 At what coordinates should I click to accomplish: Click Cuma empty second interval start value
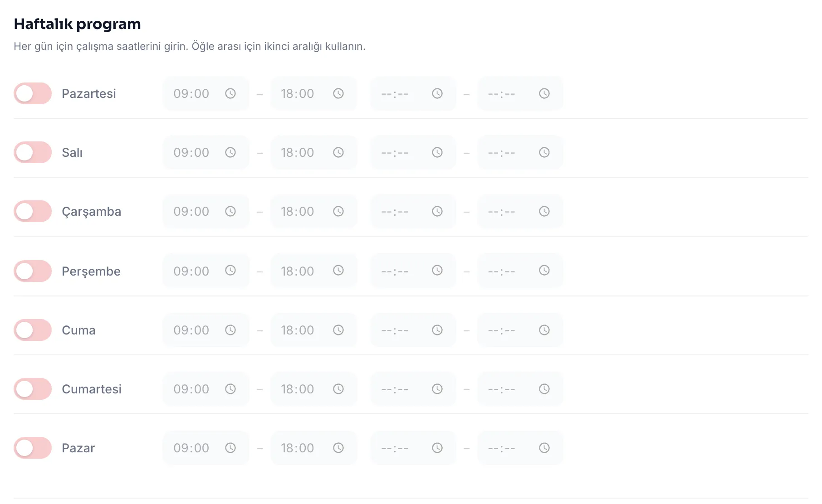tap(395, 330)
